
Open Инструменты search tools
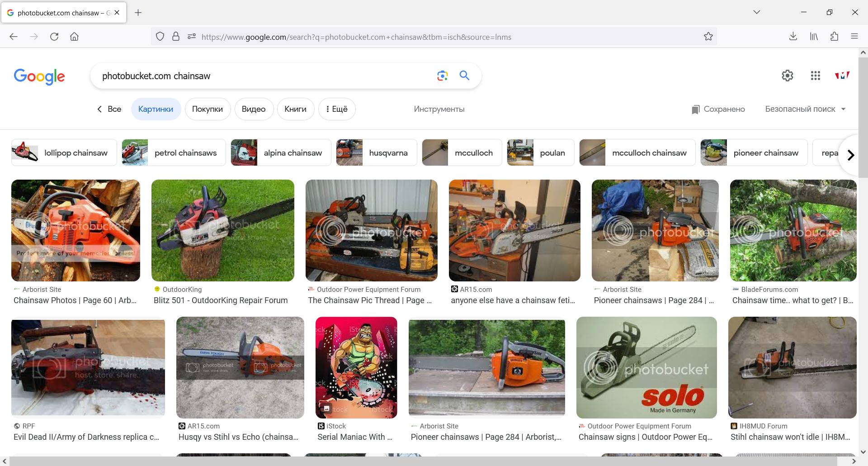(439, 109)
